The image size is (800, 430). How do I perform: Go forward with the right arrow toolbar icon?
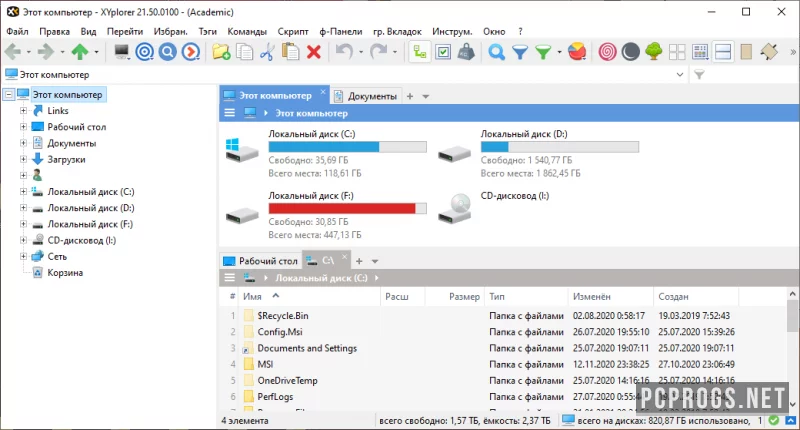(46, 52)
